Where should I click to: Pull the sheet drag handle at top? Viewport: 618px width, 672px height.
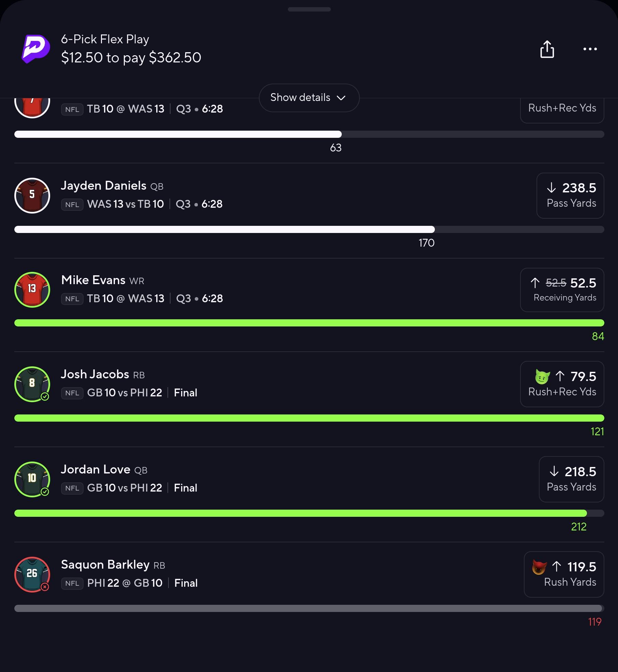309,10
